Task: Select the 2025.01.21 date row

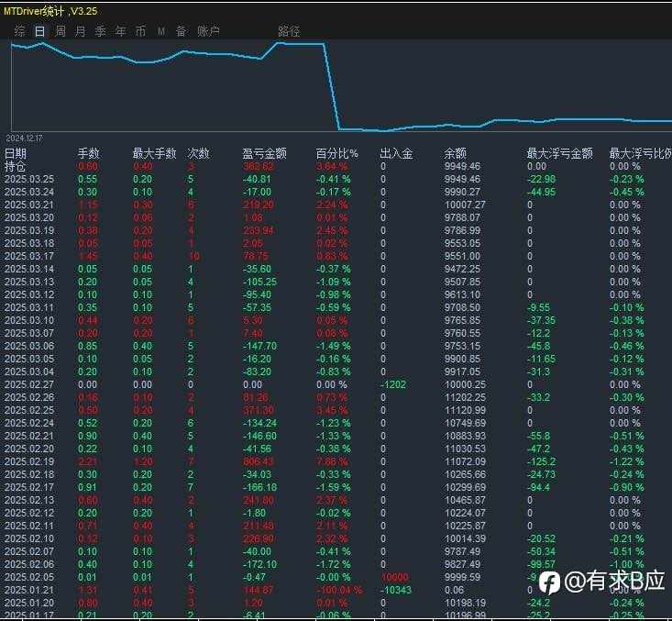Action: (336, 590)
